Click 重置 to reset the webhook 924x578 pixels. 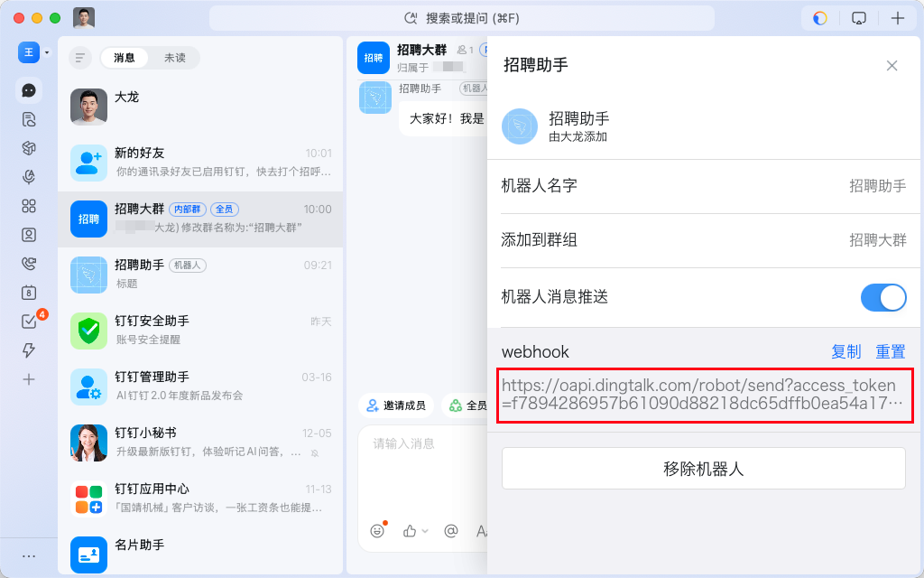(x=891, y=352)
